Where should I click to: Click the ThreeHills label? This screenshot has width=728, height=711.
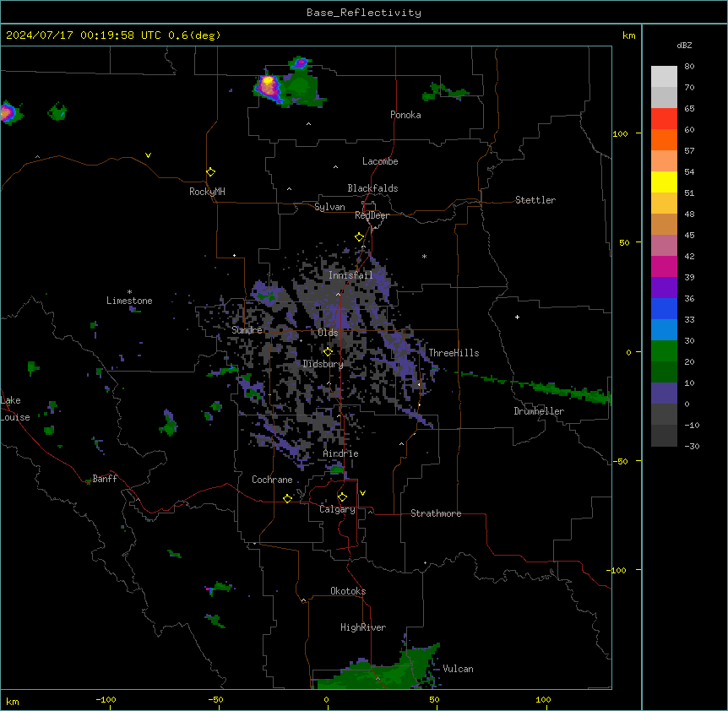click(x=454, y=353)
